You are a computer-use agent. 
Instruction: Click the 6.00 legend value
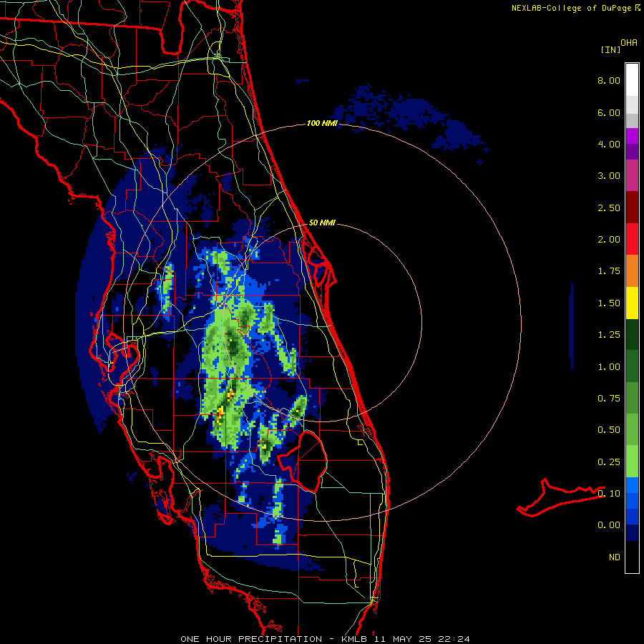609,112
